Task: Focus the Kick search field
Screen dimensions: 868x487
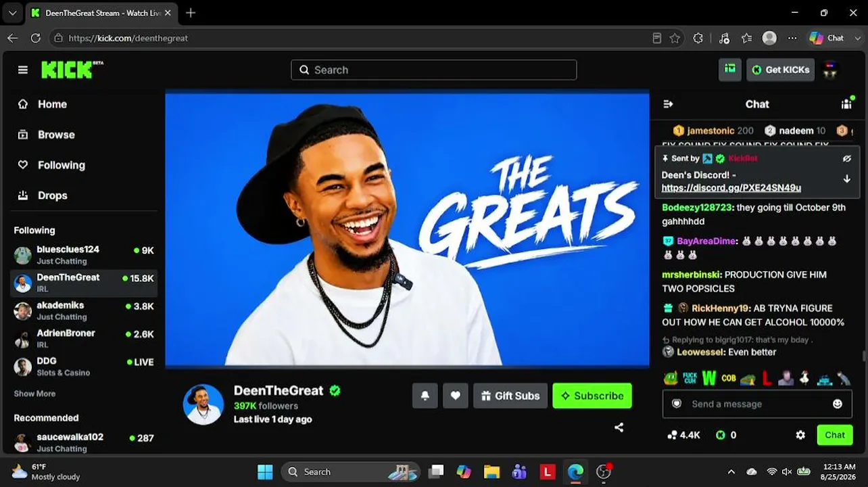Action: 433,70
